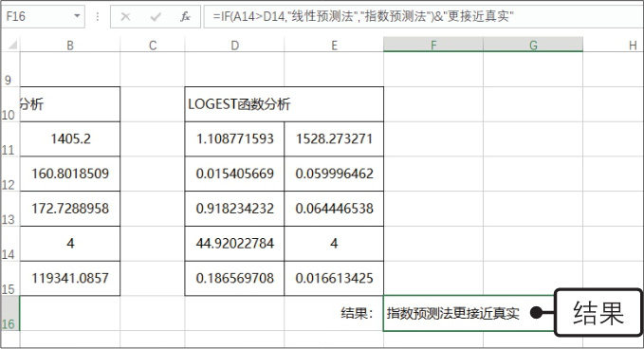Click the formula bar options dots

(98, 16)
